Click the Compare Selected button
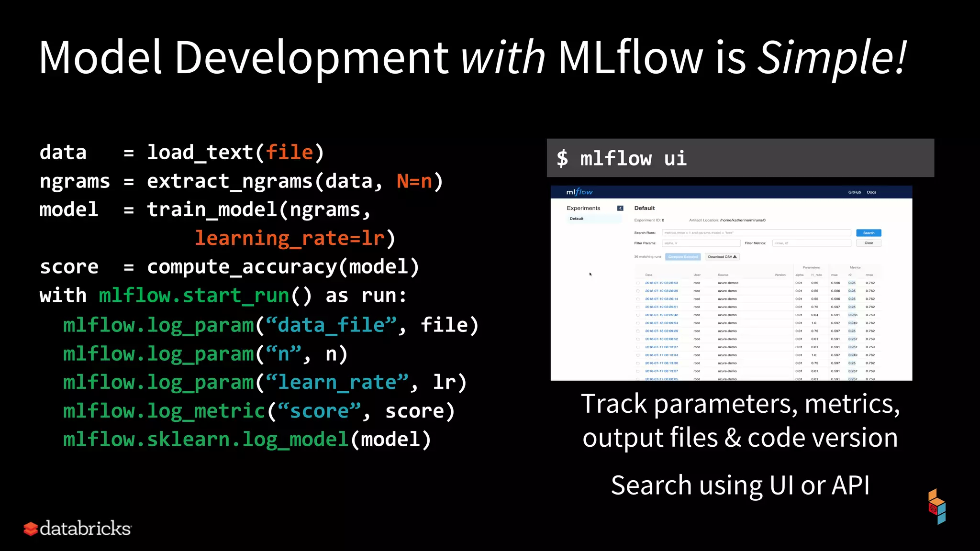 pyautogui.click(x=683, y=257)
